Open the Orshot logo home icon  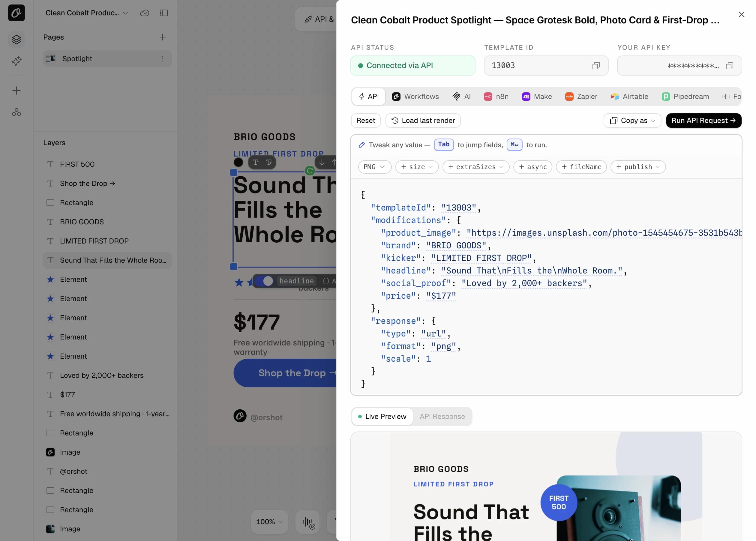(x=16, y=13)
